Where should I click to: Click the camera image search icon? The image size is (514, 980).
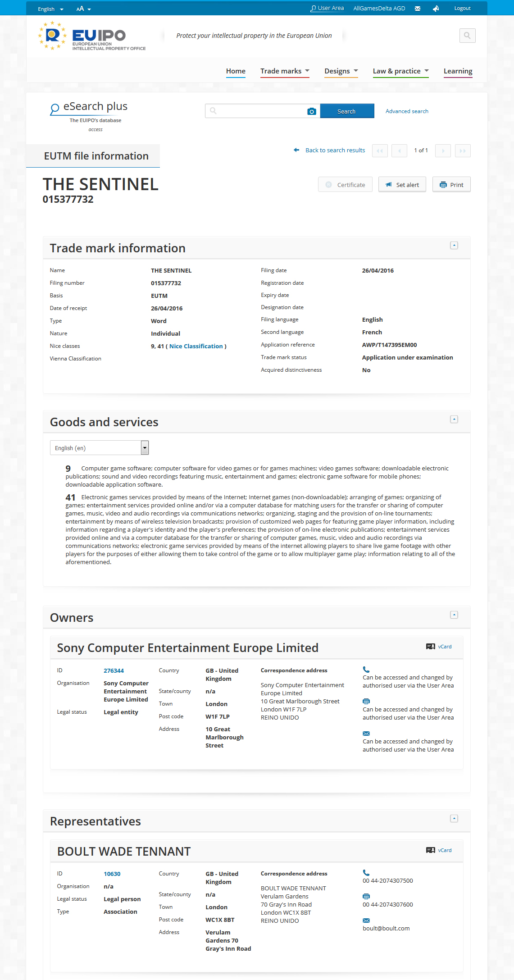[312, 111]
